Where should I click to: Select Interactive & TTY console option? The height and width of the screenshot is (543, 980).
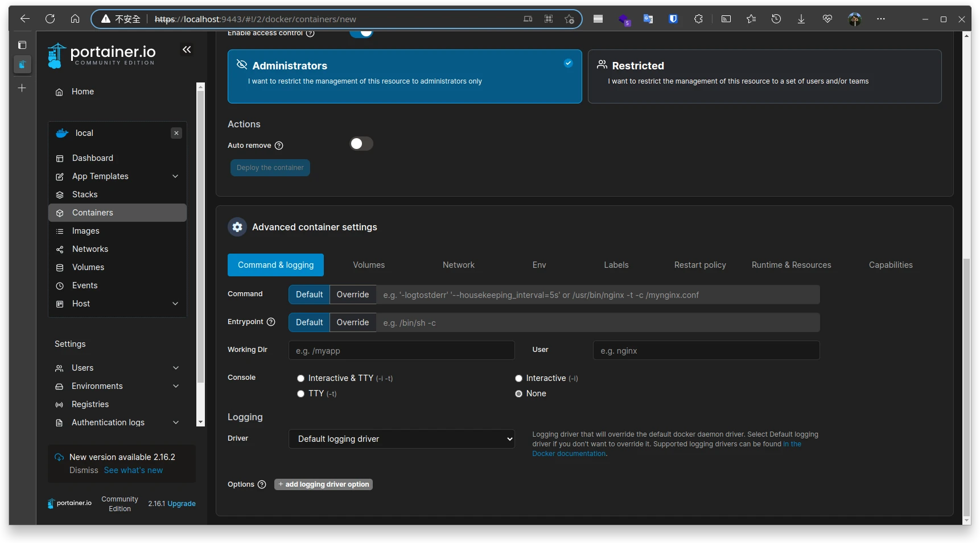pos(301,379)
